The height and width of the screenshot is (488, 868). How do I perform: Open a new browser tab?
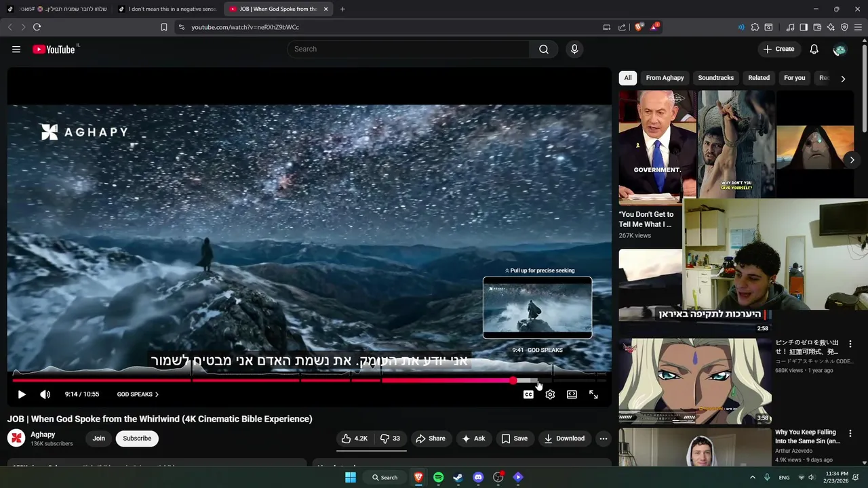pyautogui.click(x=342, y=9)
